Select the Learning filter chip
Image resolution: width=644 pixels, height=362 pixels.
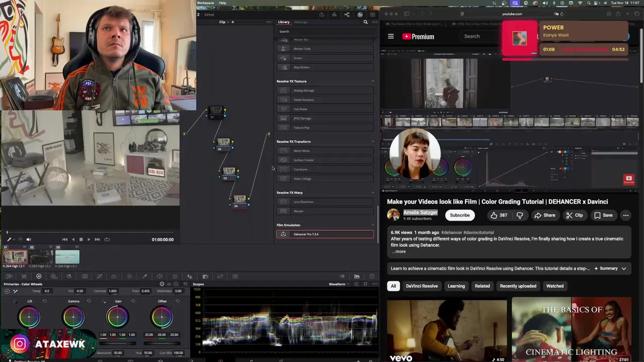coord(456,286)
